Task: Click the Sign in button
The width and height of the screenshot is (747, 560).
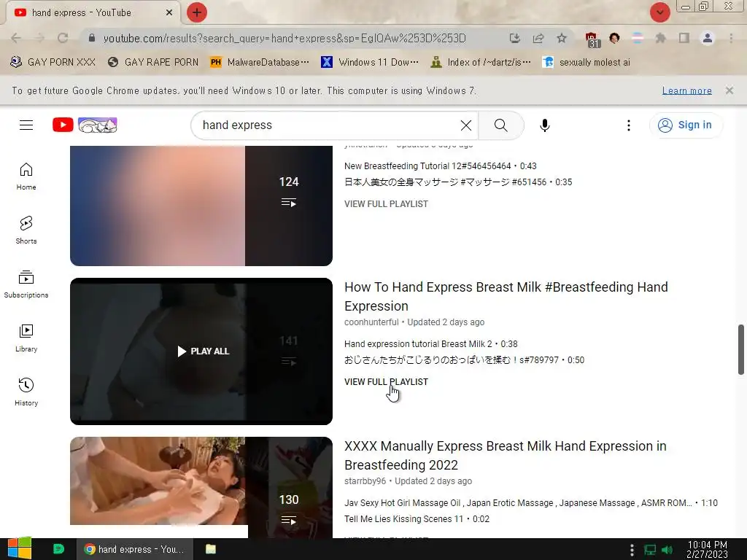Action: point(686,125)
